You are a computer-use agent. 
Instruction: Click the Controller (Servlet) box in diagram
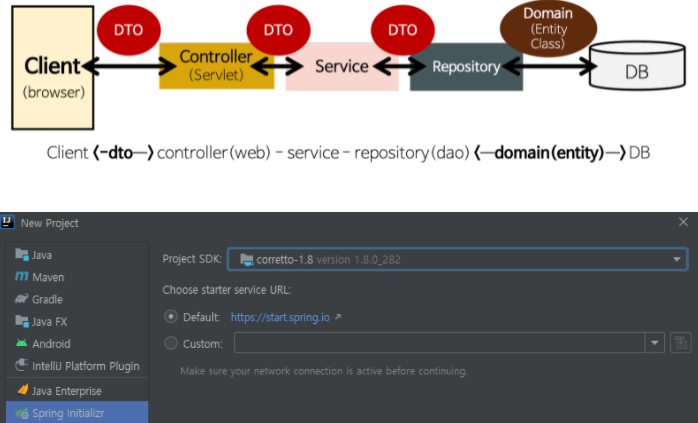[x=216, y=66]
